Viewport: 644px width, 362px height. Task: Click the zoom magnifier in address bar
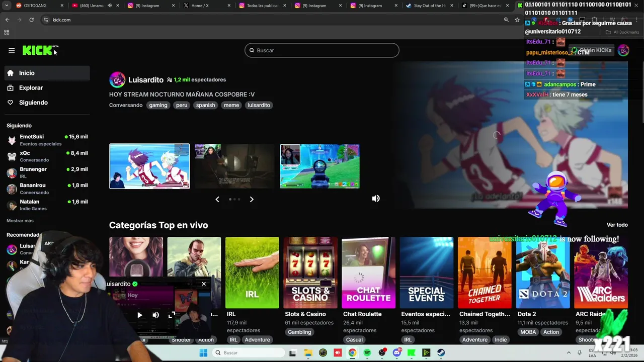pyautogui.click(x=506, y=20)
